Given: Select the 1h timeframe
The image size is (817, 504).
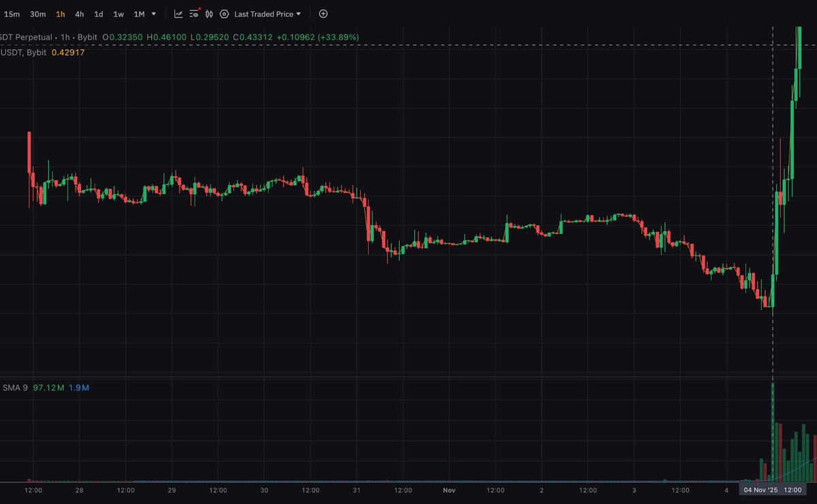Looking at the screenshot, I should coord(61,14).
